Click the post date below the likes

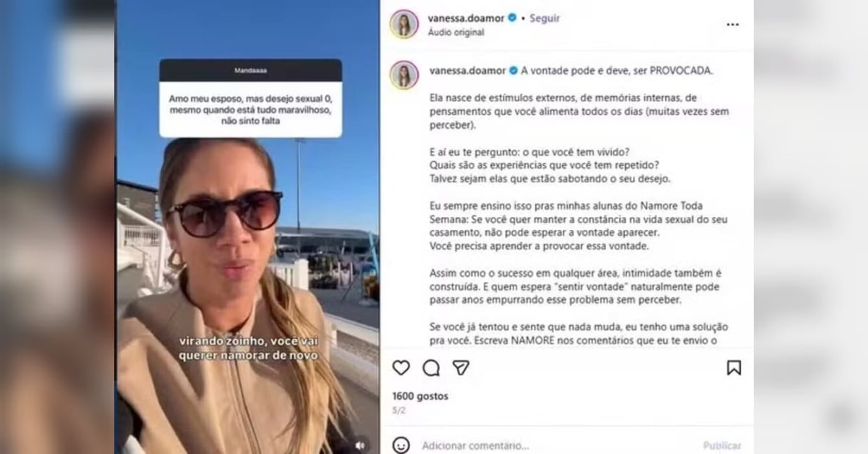[x=399, y=410]
